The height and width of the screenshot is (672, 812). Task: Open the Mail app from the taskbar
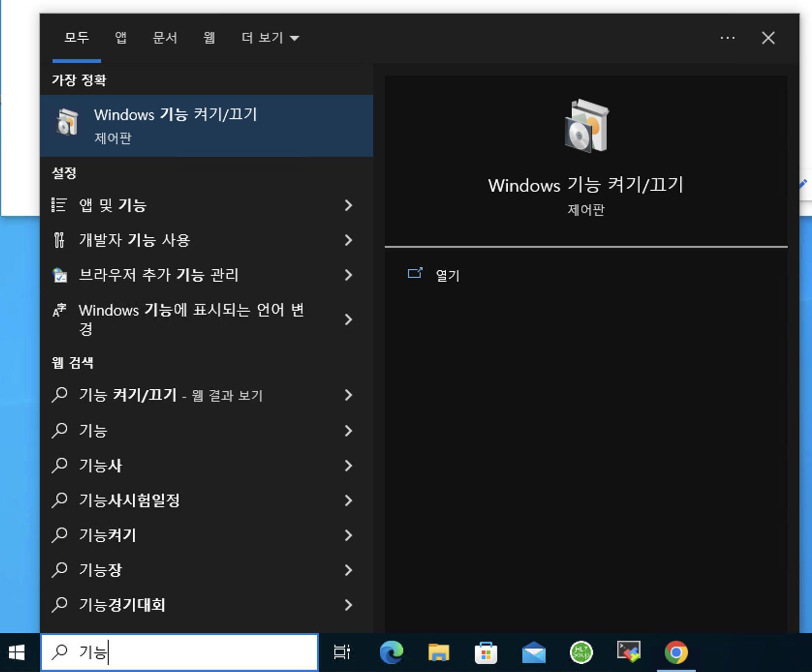coord(533,653)
